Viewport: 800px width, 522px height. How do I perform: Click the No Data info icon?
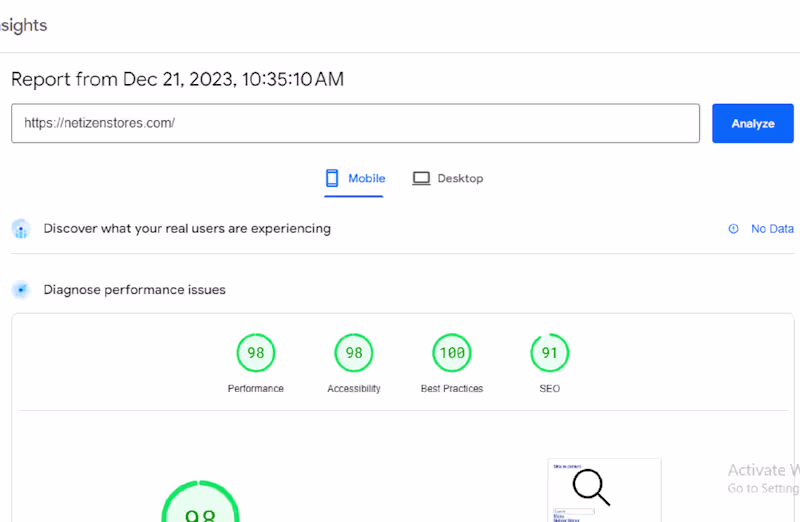[x=733, y=229]
